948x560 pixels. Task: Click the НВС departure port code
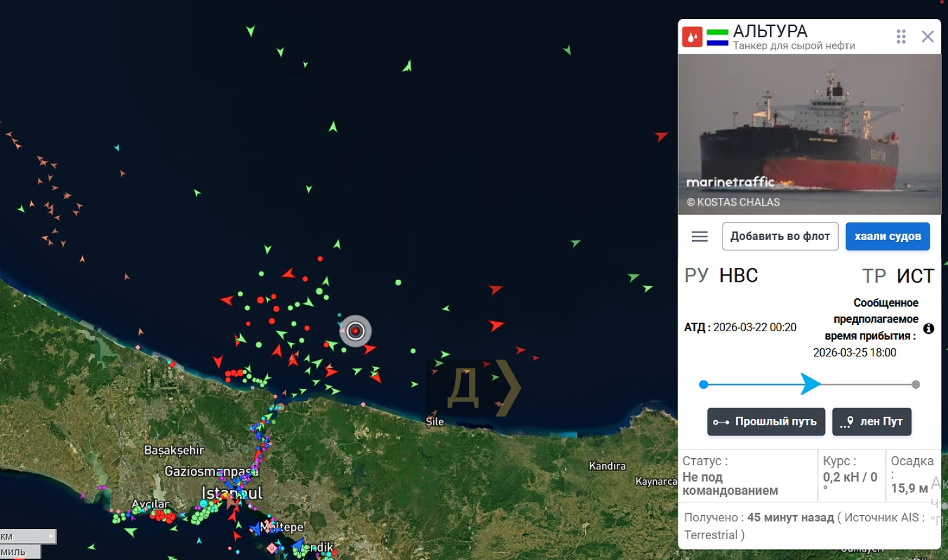[738, 276]
